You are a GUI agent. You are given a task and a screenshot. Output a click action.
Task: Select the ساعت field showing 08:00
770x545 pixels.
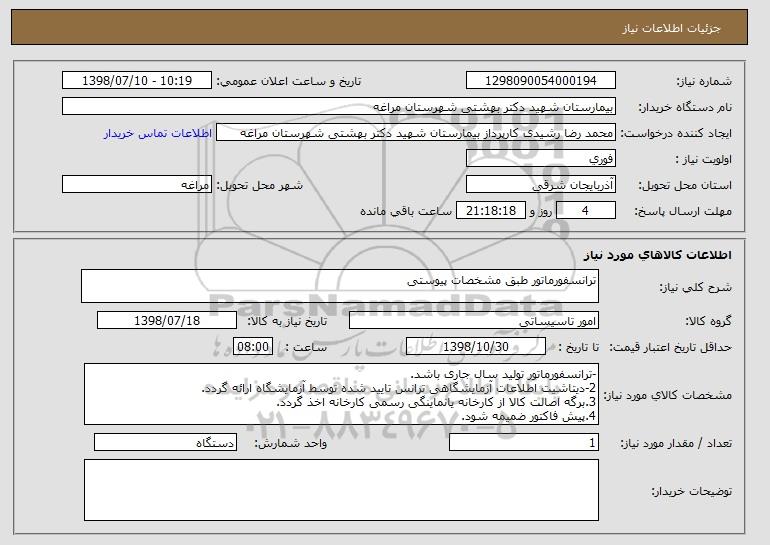click(251, 346)
